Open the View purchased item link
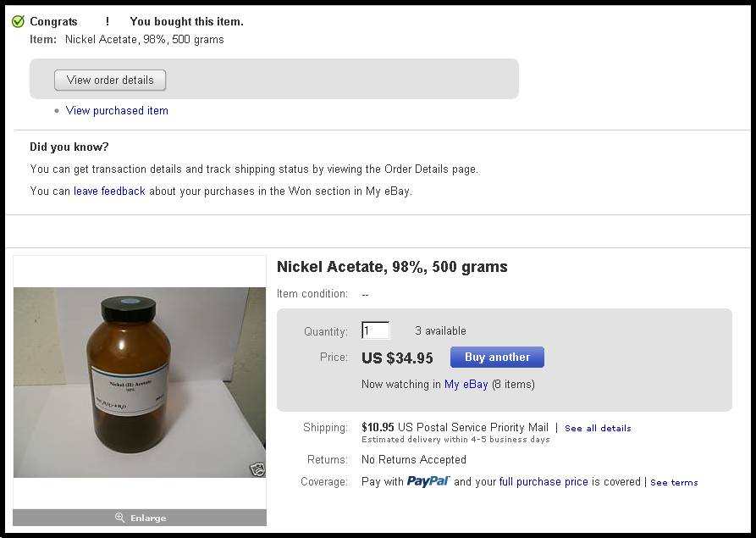This screenshot has width=756, height=538. click(117, 111)
